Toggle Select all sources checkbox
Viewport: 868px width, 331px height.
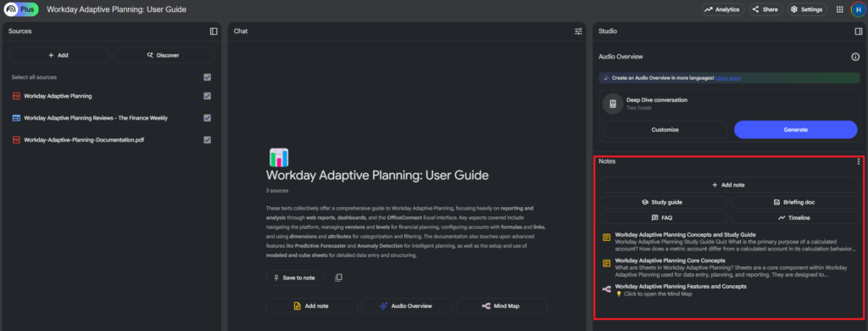click(207, 77)
